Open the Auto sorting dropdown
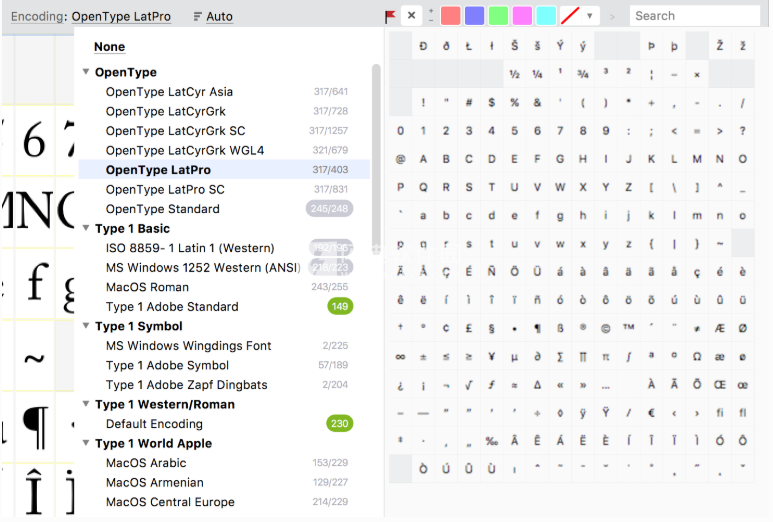The height and width of the screenshot is (522, 773). coord(219,17)
